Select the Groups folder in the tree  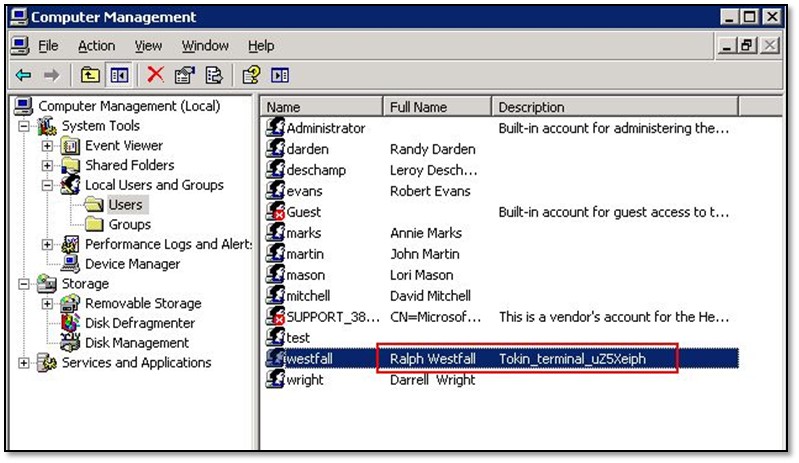point(129,224)
